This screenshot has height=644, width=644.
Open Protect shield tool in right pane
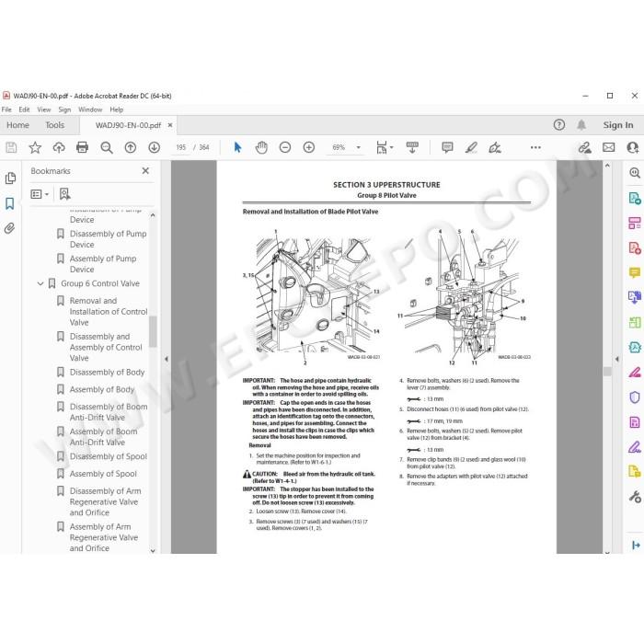[634, 397]
